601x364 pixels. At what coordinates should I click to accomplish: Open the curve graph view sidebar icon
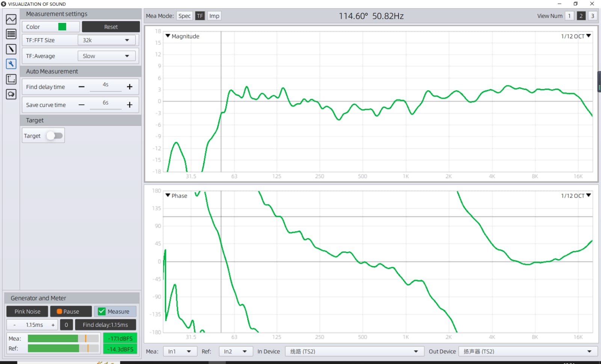click(x=11, y=20)
